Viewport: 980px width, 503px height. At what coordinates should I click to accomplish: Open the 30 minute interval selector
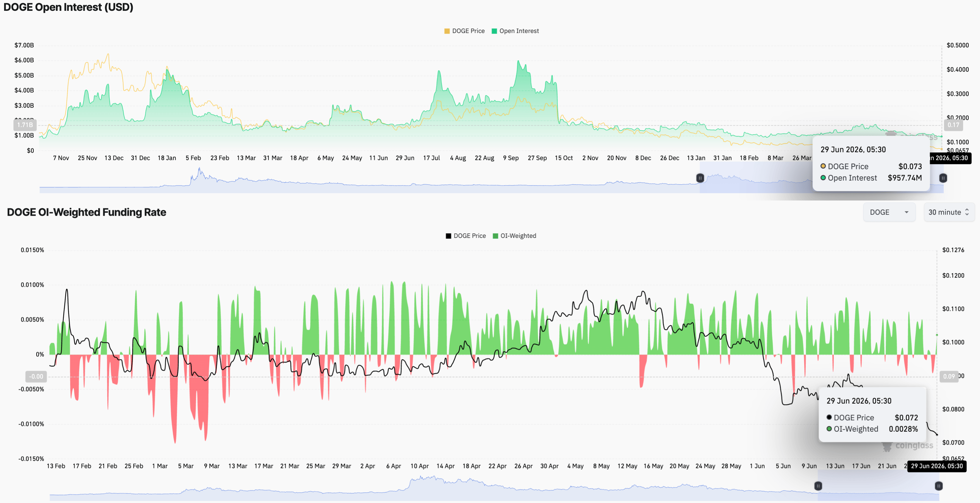[949, 212]
